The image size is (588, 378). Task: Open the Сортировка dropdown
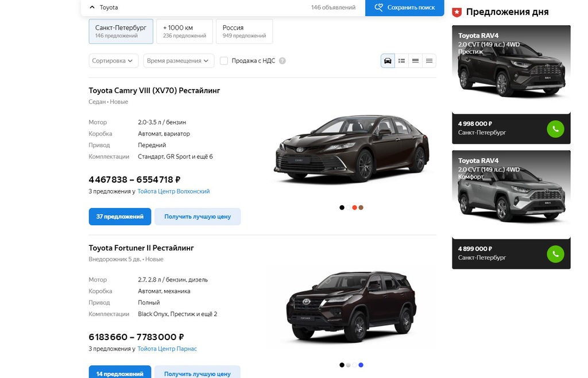coord(113,61)
